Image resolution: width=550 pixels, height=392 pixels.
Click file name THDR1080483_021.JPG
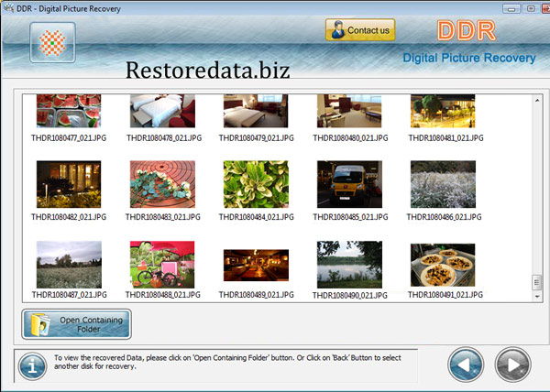tap(163, 217)
